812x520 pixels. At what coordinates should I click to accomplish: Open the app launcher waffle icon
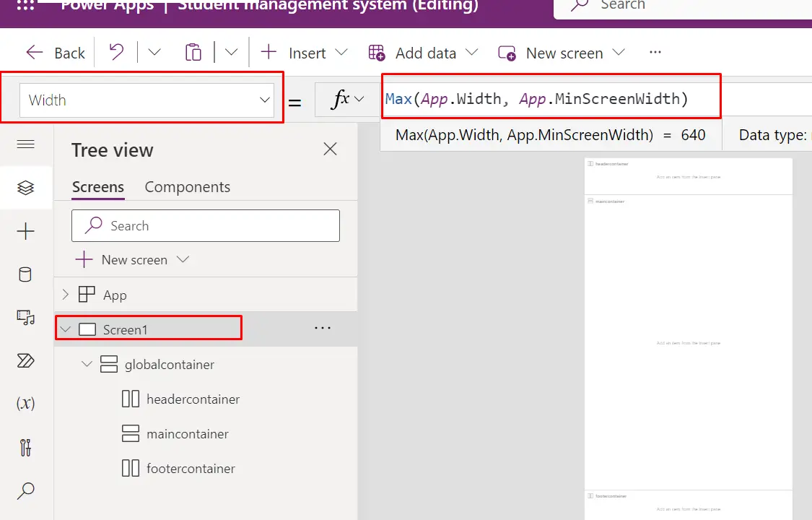pos(25,5)
